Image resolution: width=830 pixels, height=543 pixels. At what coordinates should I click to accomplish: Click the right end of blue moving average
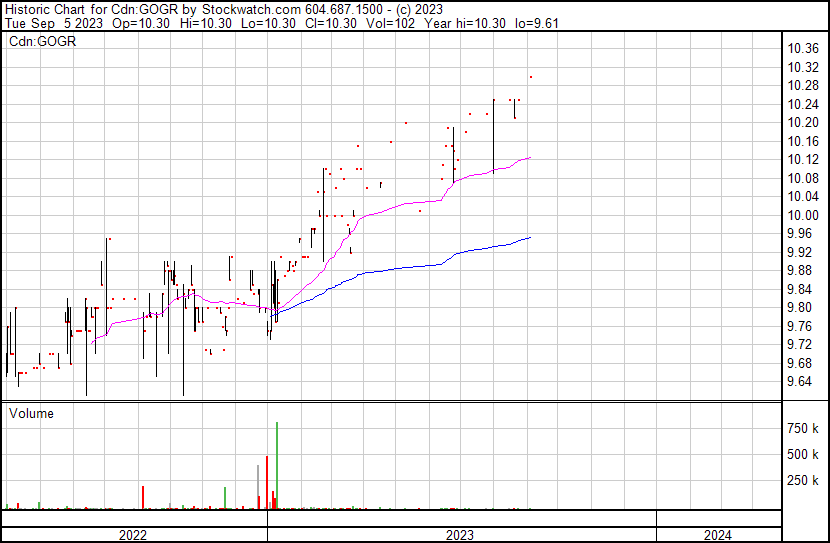tap(530, 237)
